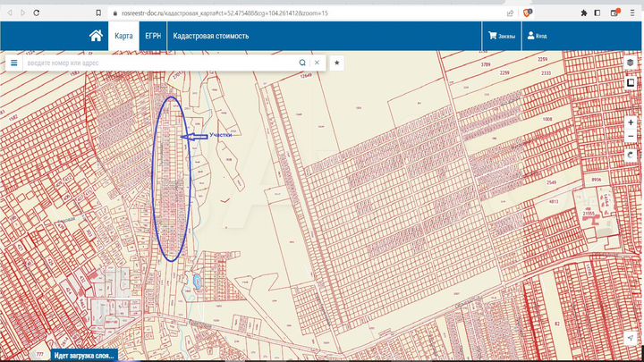Open the hamburger menu in the search bar
The width and height of the screenshot is (644, 362).
pos(14,63)
